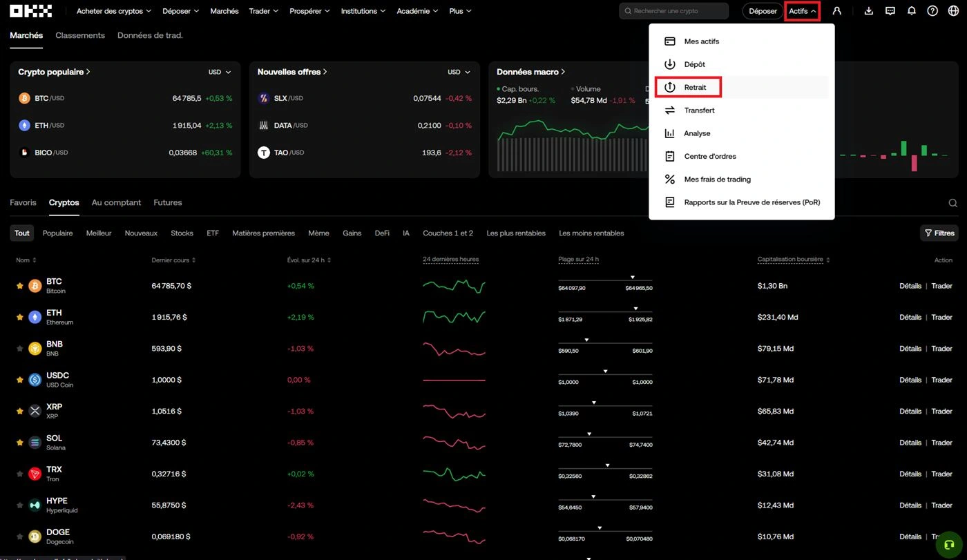Click the Dogecoin coin icon in table
Viewport: 967px width, 560px height.
coord(35,537)
